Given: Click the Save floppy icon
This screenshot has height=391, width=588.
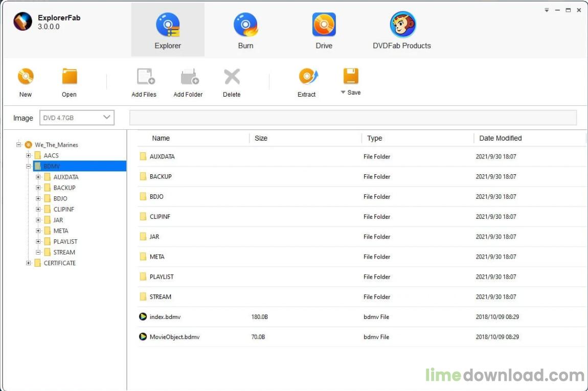Looking at the screenshot, I should (x=351, y=76).
